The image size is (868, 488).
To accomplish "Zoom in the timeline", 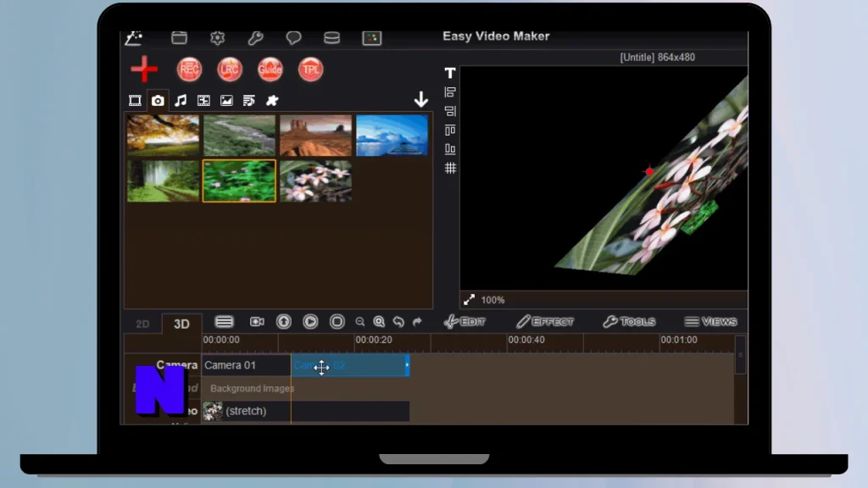I will tap(379, 321).
